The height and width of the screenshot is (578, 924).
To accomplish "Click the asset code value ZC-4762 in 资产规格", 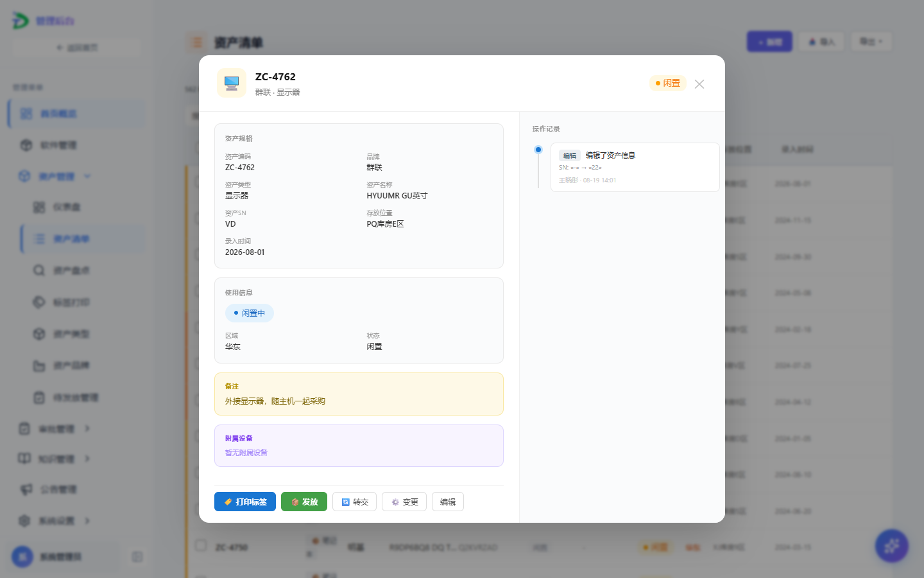I will click(x=240, y=167).
